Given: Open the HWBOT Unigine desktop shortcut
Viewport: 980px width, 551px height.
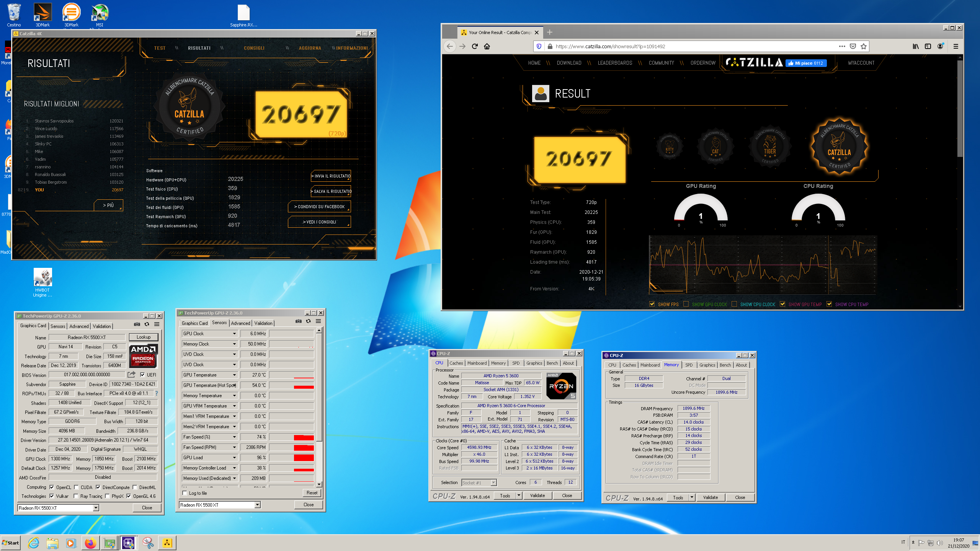Looking at the screenshot, I should tap(42, 282).
